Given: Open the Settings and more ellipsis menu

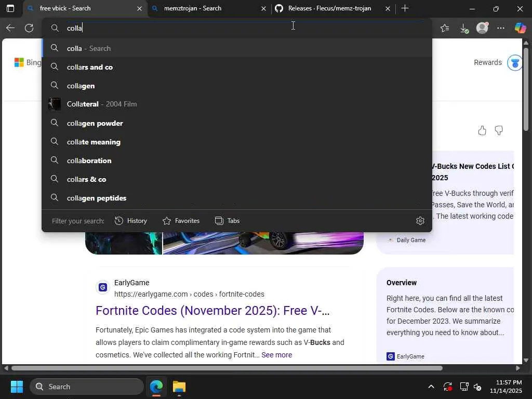Looking at the screenshot, I should pos(501,28).
